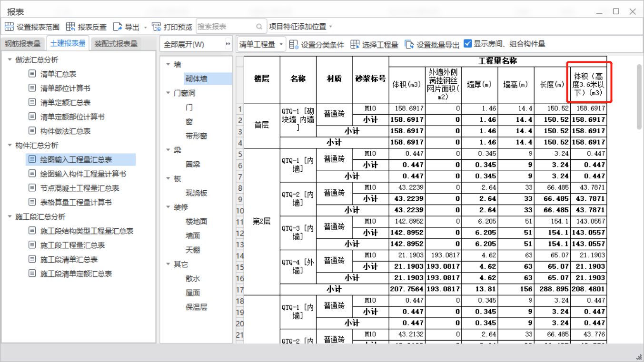
Task: Select 砌体墙 in the component tree
Action: pos(196,78)
